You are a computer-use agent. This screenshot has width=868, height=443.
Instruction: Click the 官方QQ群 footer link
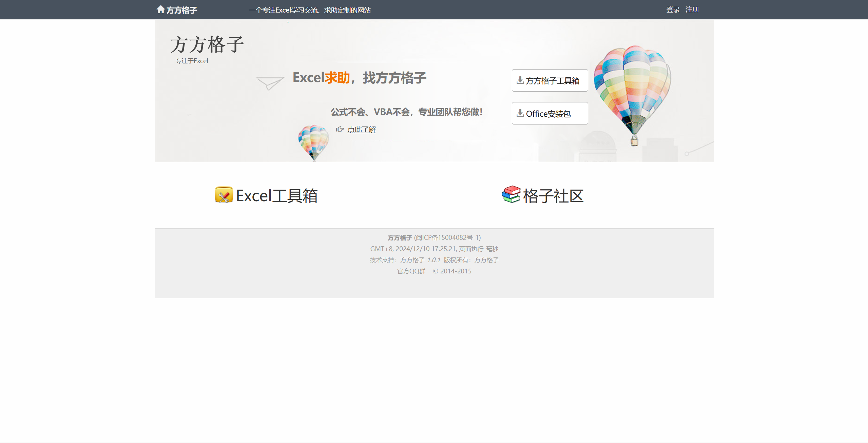[411, 271]
